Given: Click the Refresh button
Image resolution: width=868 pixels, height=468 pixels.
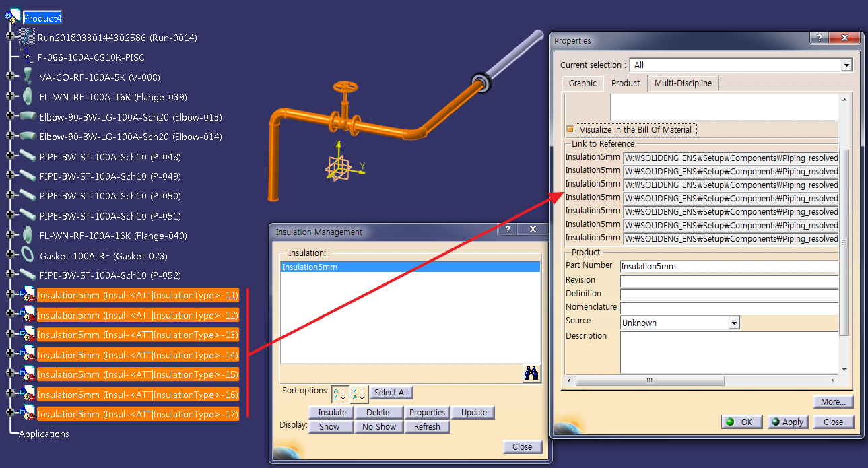Looking at the screenshot, I should [x=428, y=426].
